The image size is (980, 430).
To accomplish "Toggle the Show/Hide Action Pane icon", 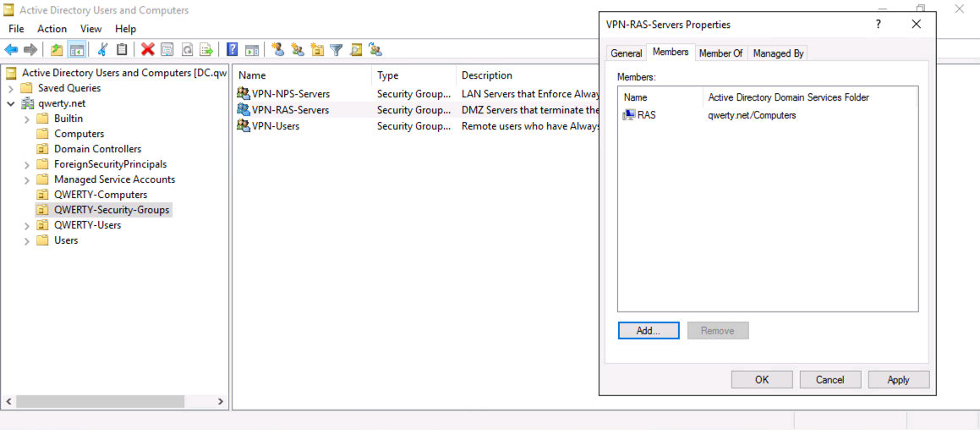I will pyautogui.click(x=252, y=49).
